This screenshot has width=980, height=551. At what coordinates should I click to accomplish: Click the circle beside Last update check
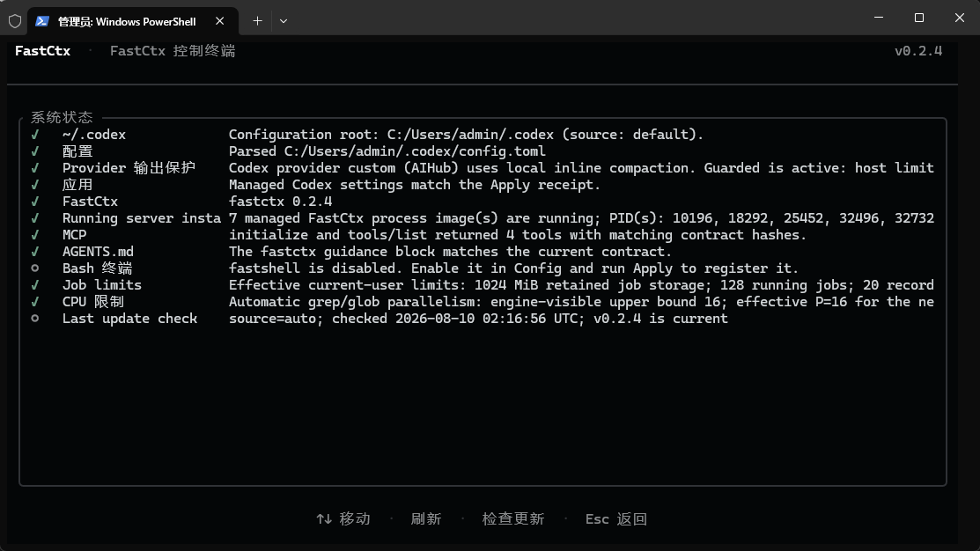[x=35, y=318]
